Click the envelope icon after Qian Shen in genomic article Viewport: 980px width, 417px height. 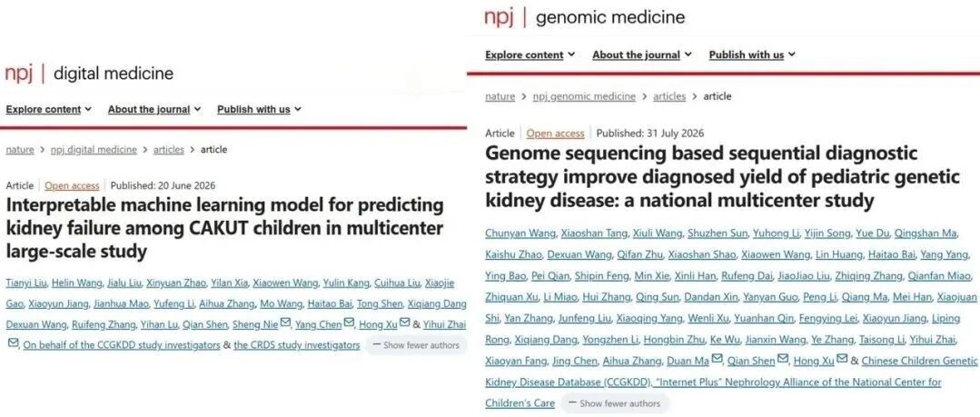tap(783, 360)
